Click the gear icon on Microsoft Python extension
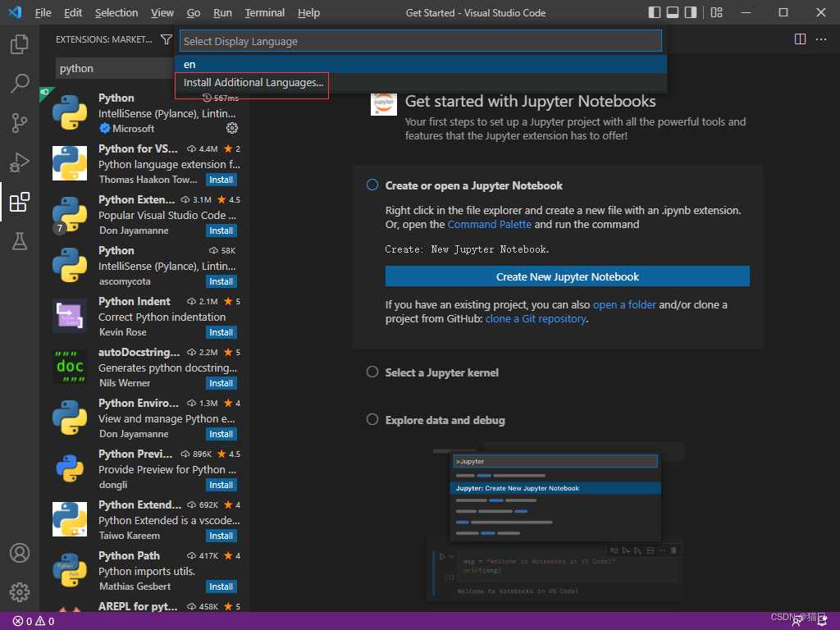 point(232,128)
